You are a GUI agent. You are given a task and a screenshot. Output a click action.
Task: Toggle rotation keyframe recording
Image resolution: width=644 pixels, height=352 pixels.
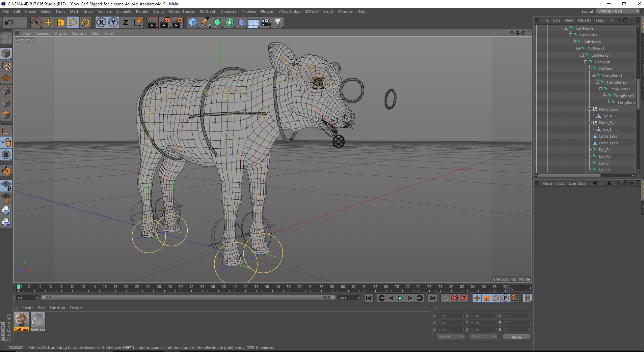tap(496, 298)
